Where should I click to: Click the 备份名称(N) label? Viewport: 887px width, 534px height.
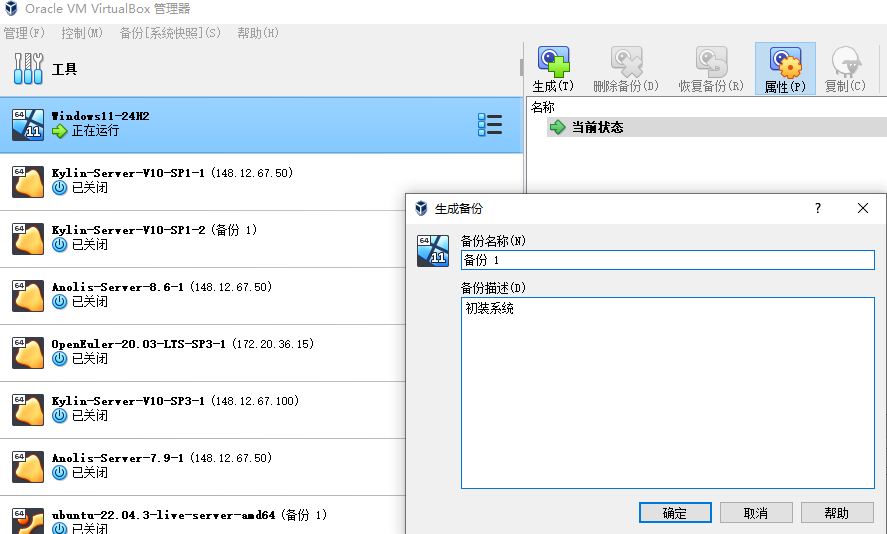493,241
